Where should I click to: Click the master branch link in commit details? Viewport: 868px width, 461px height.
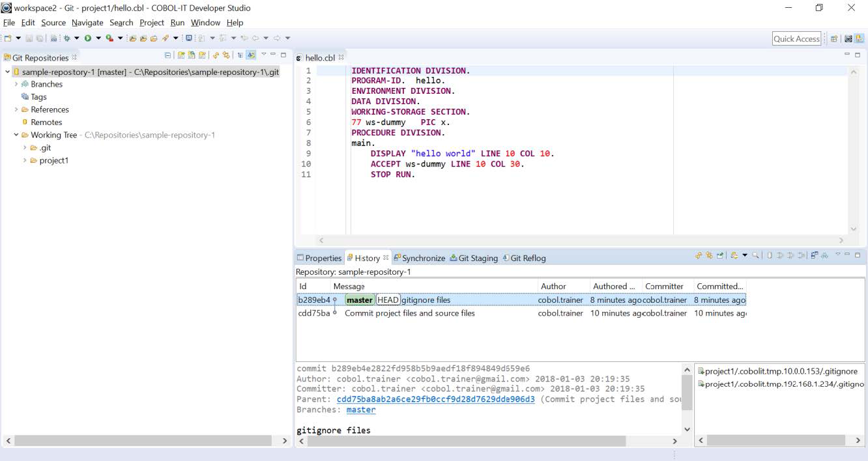pyautogui.click(x=360, y=410)
